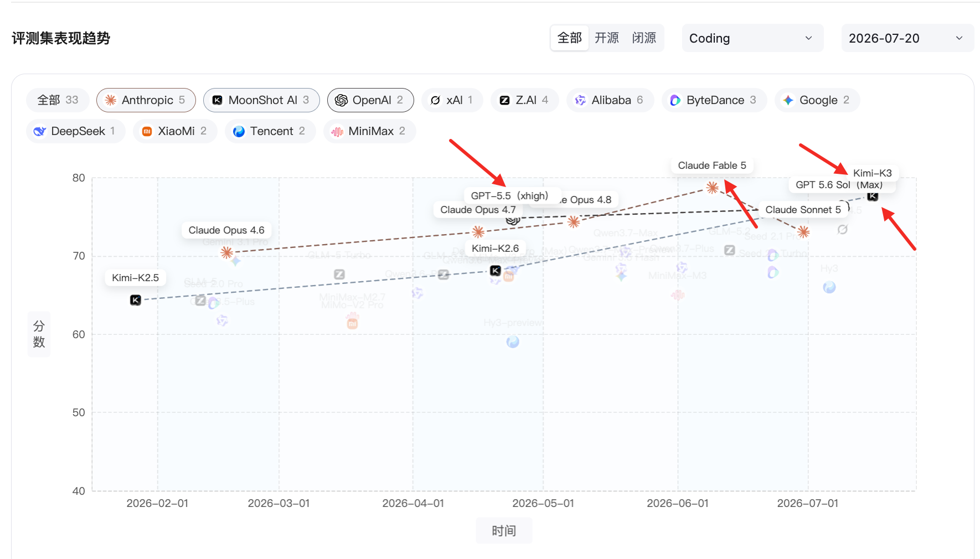
Task: Click the Kimi-K2.5 black K data marker
Action: tap(136, 300)
